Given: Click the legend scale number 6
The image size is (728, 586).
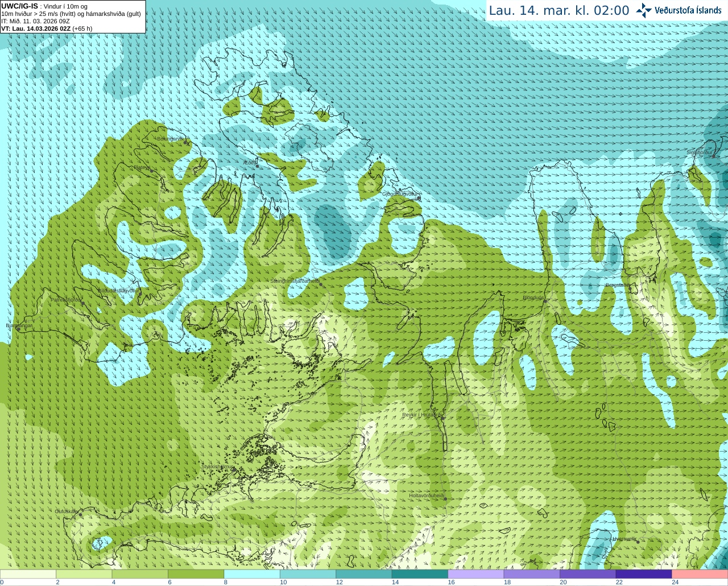Looking at the screenshot, I should pos(169,582).
